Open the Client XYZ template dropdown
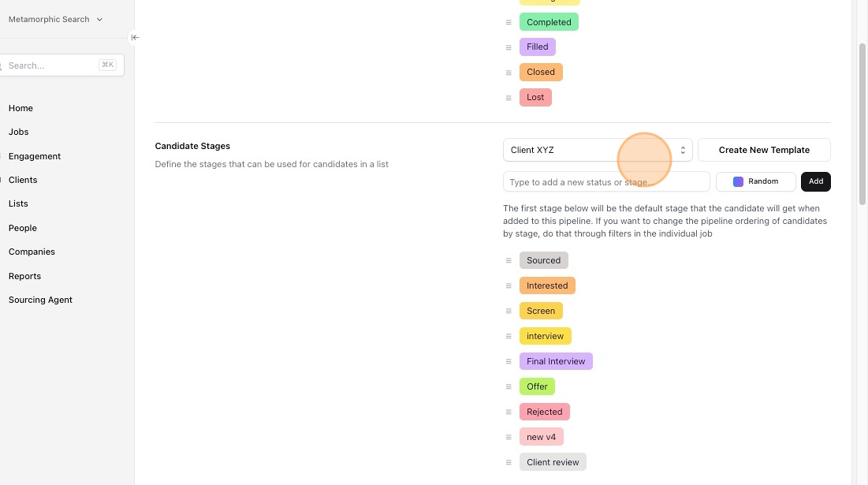This screenshot has height=485, width=868. point(597,150)
